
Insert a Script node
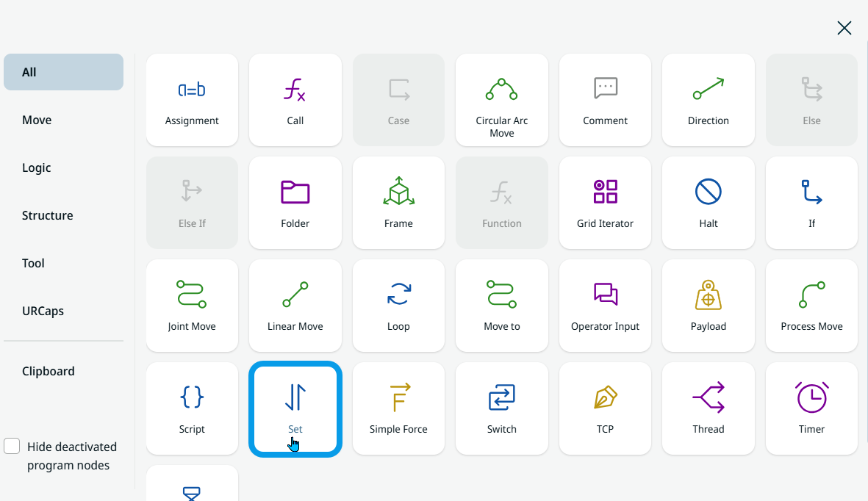(x=192, y=408)
